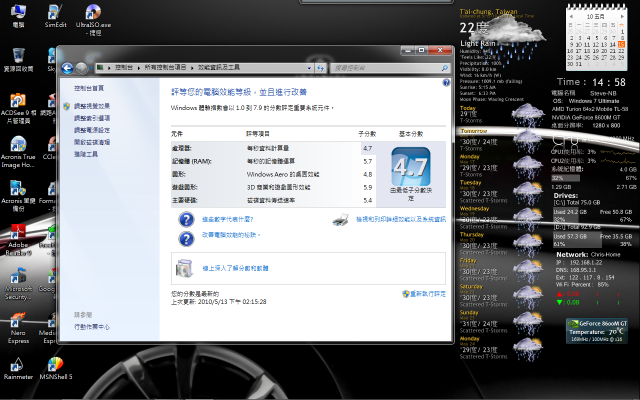This screenshot has width=640, height=400.
Task: Select the Windows Aero graphics row 4.8
Action: [x=273, y=174]
